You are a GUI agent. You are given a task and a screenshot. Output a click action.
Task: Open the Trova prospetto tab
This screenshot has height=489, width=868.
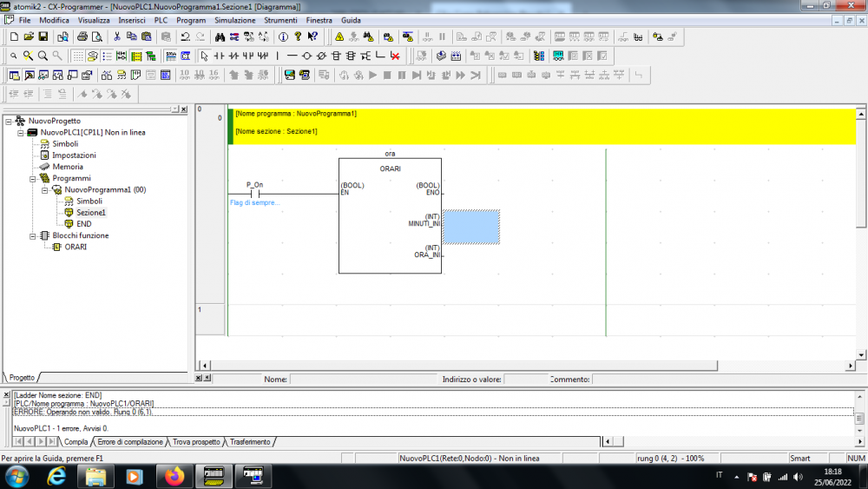click(196, 442)
